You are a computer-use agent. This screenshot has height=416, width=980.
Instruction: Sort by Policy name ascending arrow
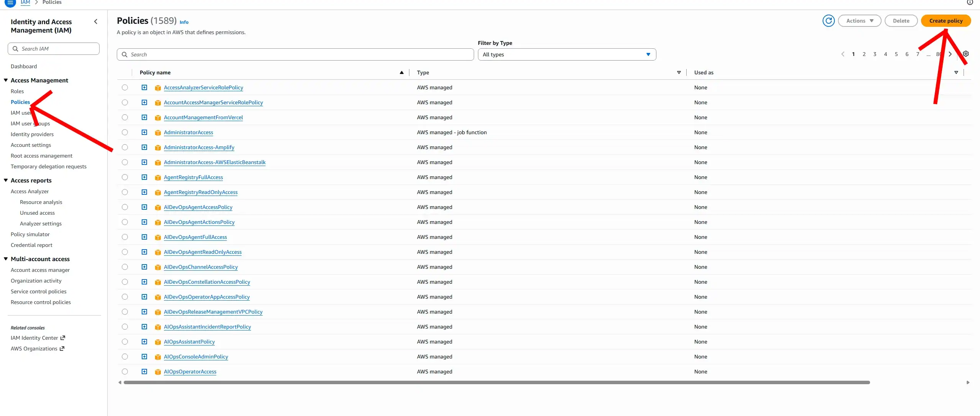(401, 72)
